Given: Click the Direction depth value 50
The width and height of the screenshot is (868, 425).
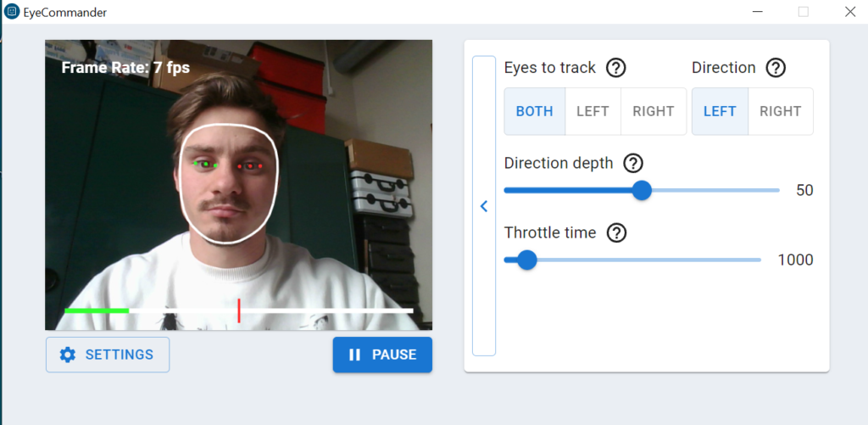Looking at the screenshot, I should [804, 191].
